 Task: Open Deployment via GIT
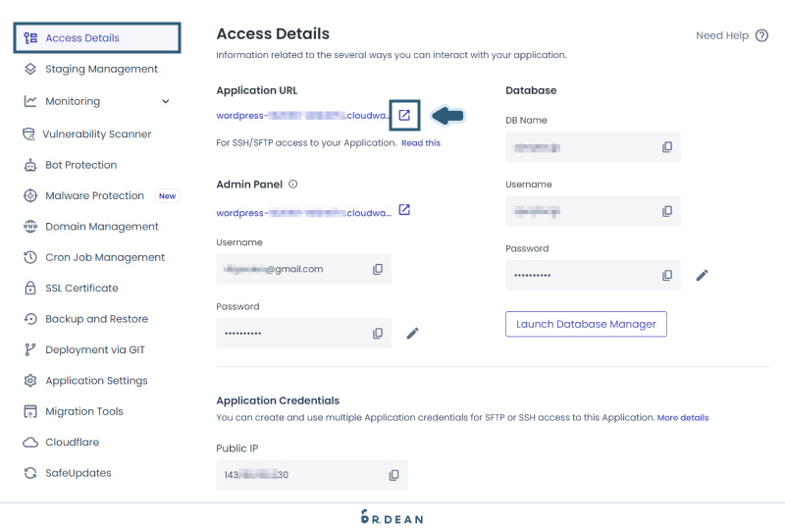[x=97, y=349]
